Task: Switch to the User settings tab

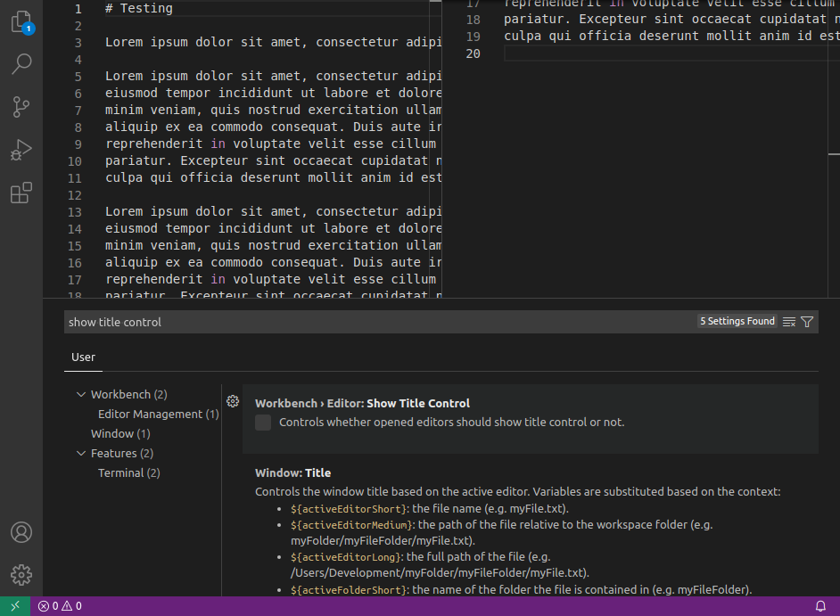Action: click(x=83, y=357)
